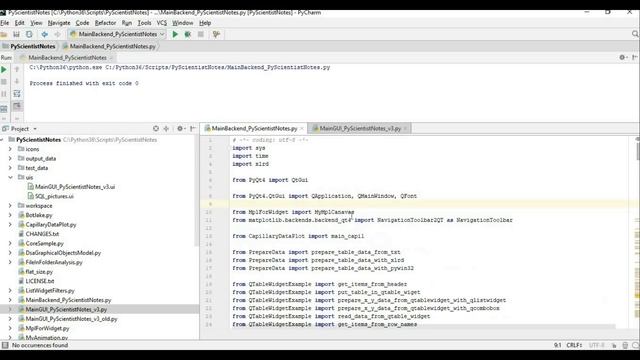Click the Open folder icon in the main toolbar

4,34
